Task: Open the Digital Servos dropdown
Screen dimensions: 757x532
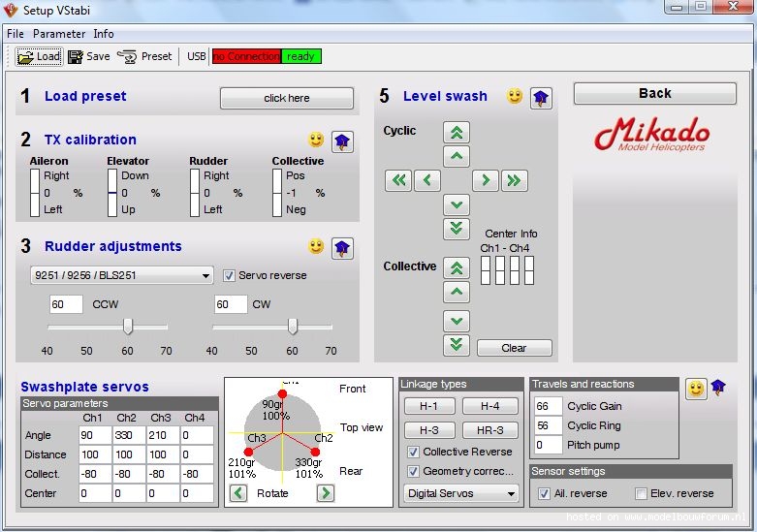Action: tap(461, 493)
